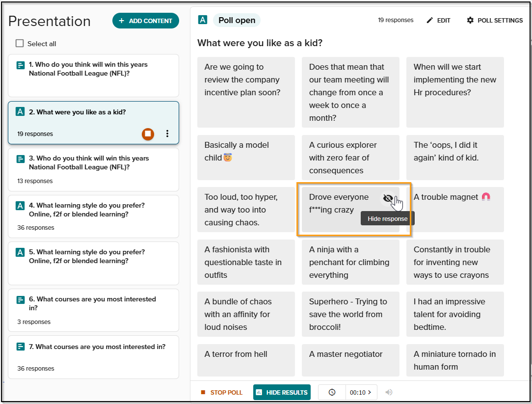
Task: Click the '19 responses' count in header
Action: click(x=396, y=20)
